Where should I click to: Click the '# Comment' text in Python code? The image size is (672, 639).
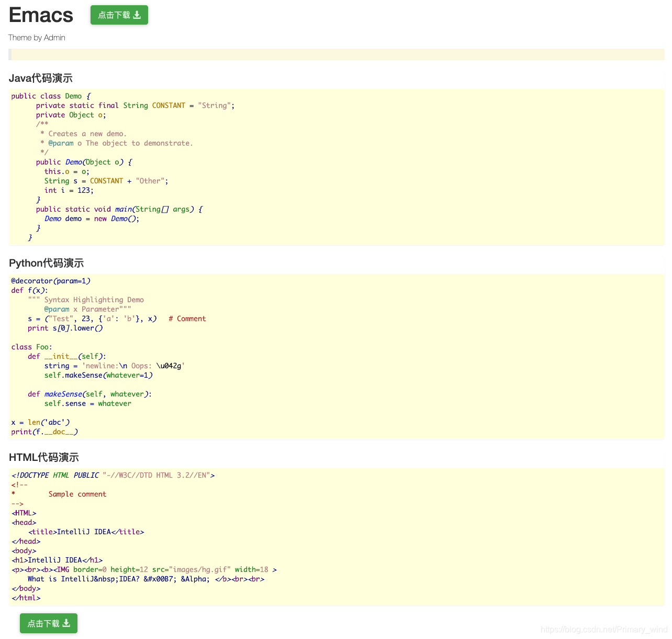(187, 319)
